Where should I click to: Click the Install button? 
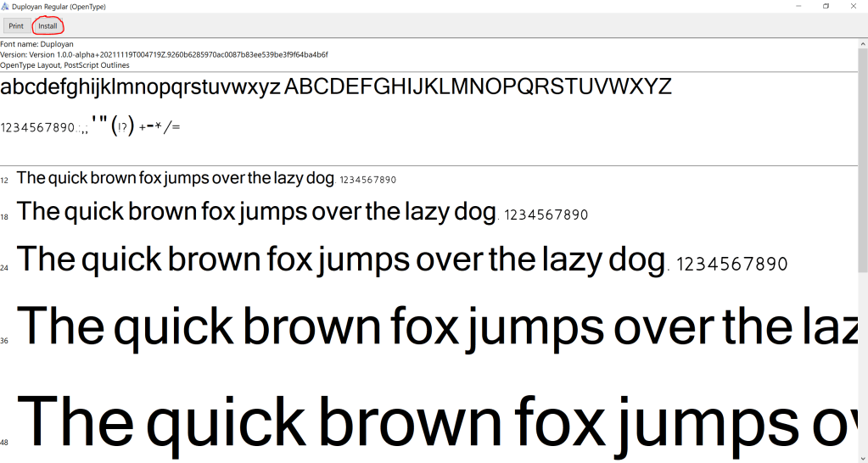pyautogui.click(x=48, y=26)
